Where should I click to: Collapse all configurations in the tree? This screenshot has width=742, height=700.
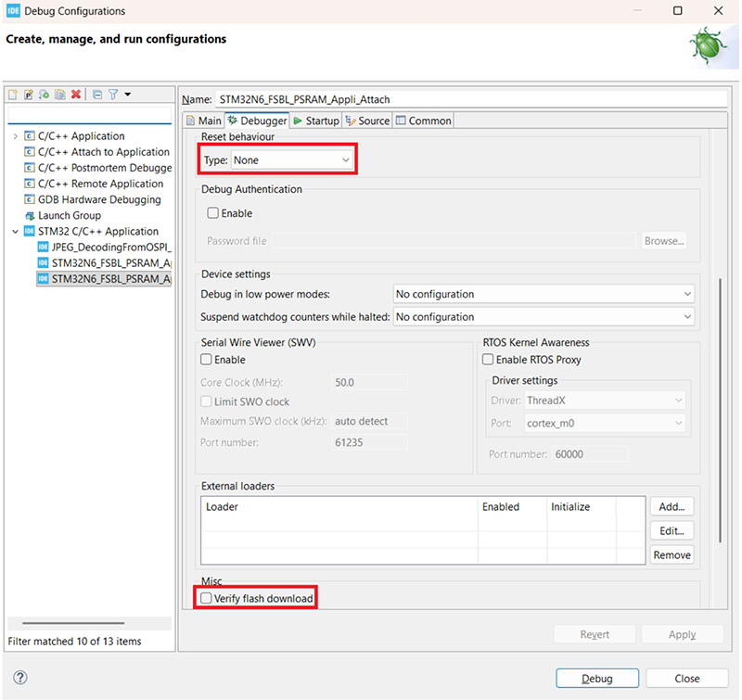(x=96, y=95)
